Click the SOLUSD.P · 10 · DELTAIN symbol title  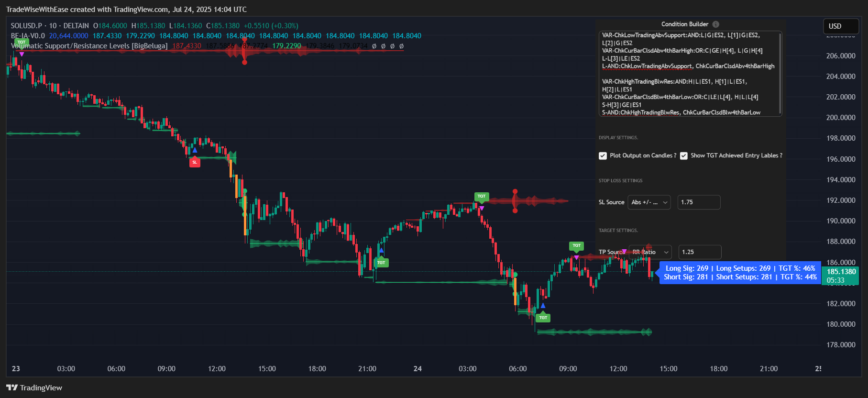tap(50, 26)
